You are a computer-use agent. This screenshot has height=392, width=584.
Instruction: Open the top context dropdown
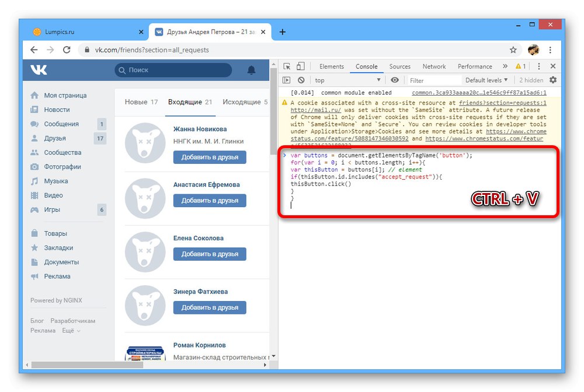[347, 80]
